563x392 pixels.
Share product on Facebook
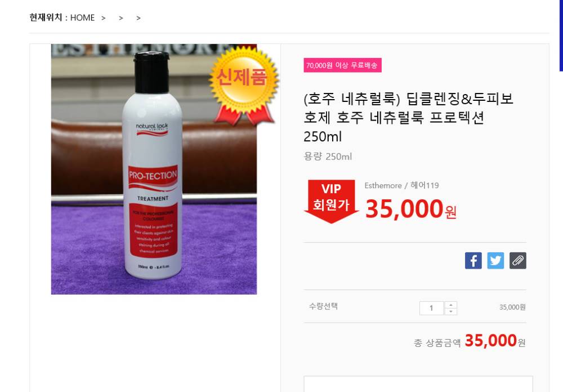pos(473,260)
